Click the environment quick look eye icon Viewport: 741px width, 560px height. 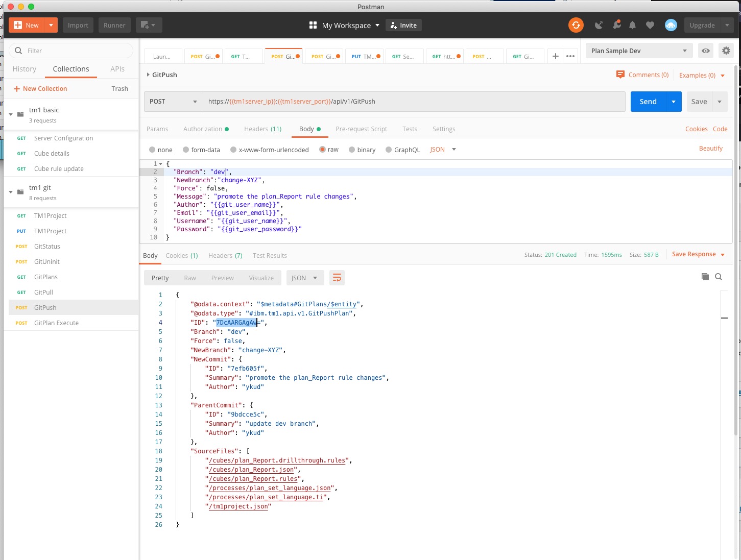click(706, 51)
